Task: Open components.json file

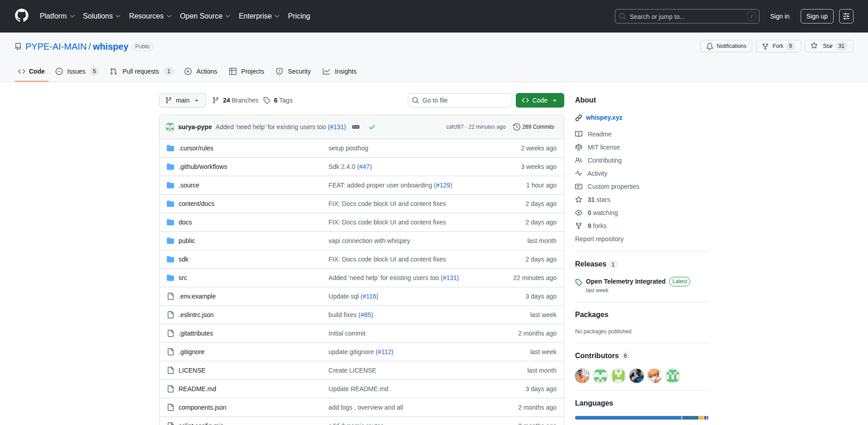Action: coord(203,407)
